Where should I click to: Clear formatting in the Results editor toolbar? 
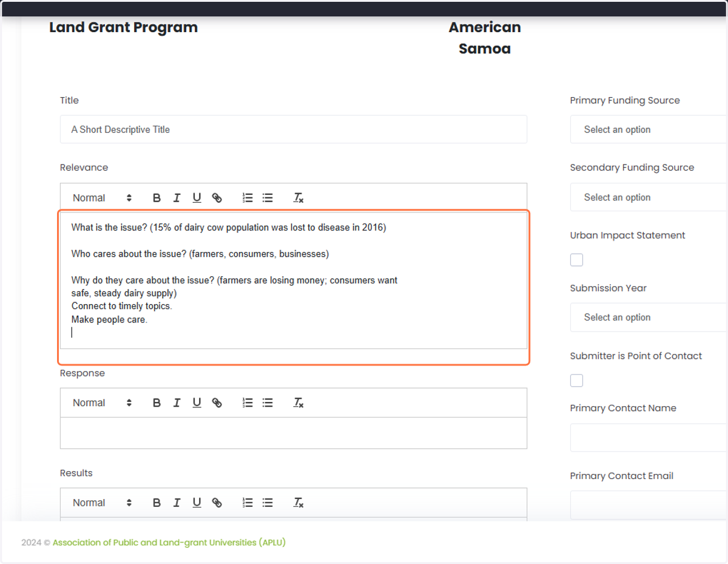(298, 503)
